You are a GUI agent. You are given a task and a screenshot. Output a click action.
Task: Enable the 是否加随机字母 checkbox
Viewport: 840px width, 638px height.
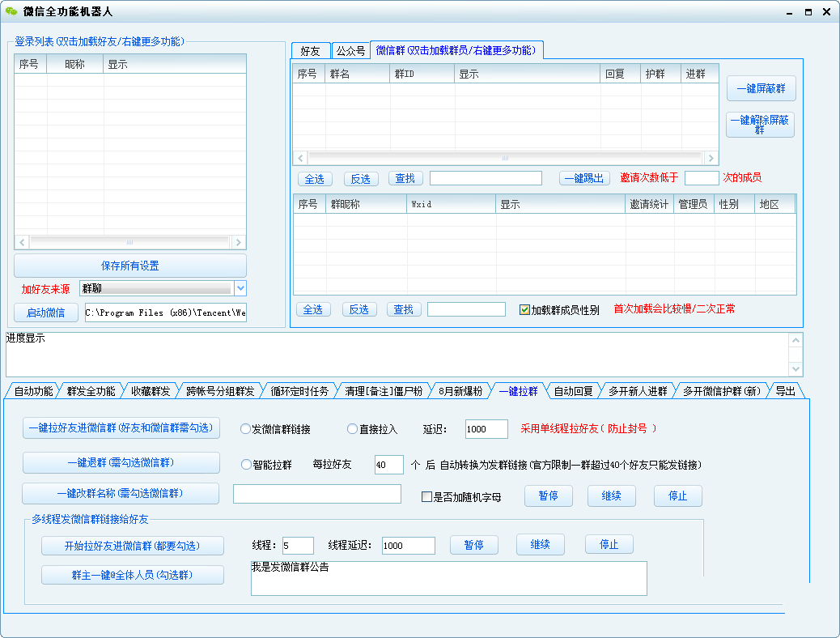427,497
